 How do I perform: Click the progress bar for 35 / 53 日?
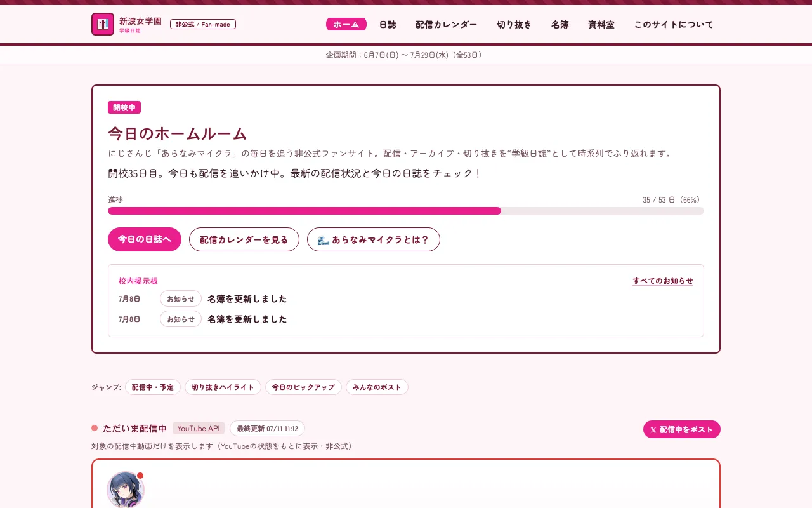point(406,211)
